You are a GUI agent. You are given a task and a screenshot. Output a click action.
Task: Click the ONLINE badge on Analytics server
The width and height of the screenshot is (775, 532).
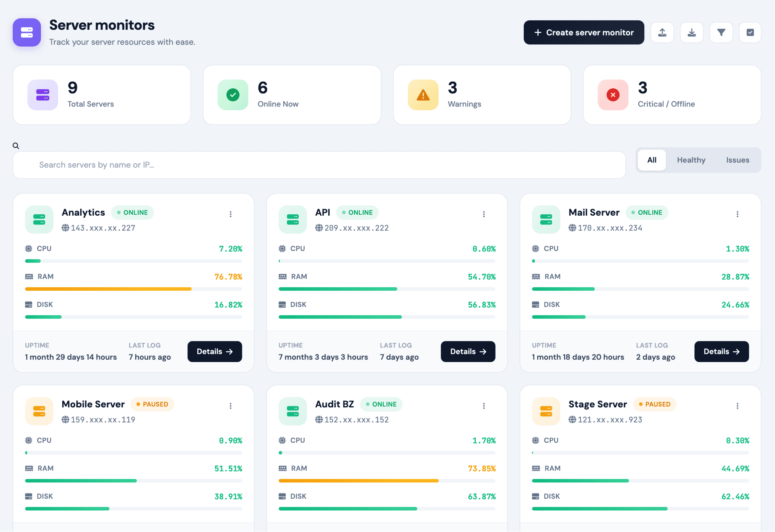click(133, 212)
